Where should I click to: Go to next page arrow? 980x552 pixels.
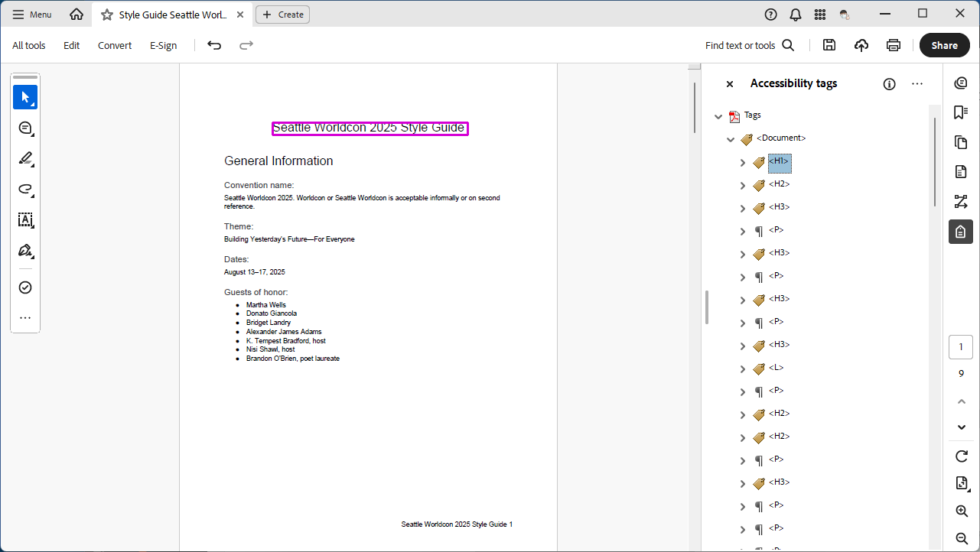pos(962,427)
